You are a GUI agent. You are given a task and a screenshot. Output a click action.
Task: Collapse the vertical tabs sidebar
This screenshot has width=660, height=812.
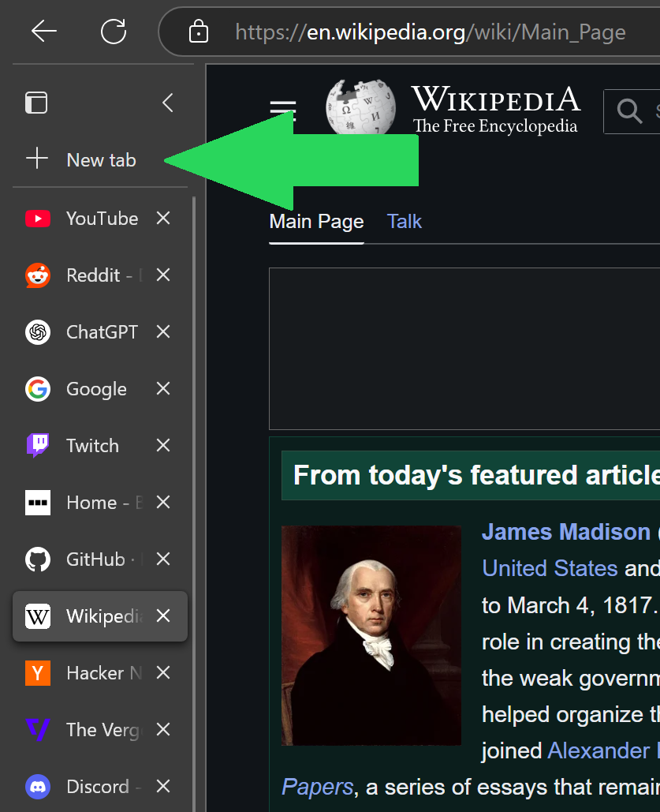(x=166, y=102)
